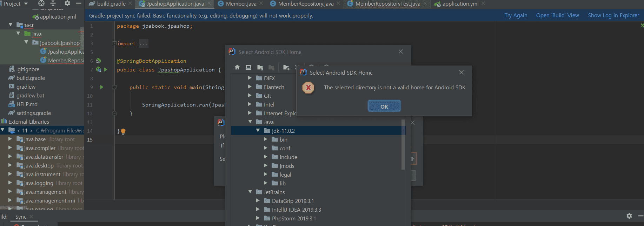
Task: Switch to MemberRepository.java tab
Action: coord(306,4)
